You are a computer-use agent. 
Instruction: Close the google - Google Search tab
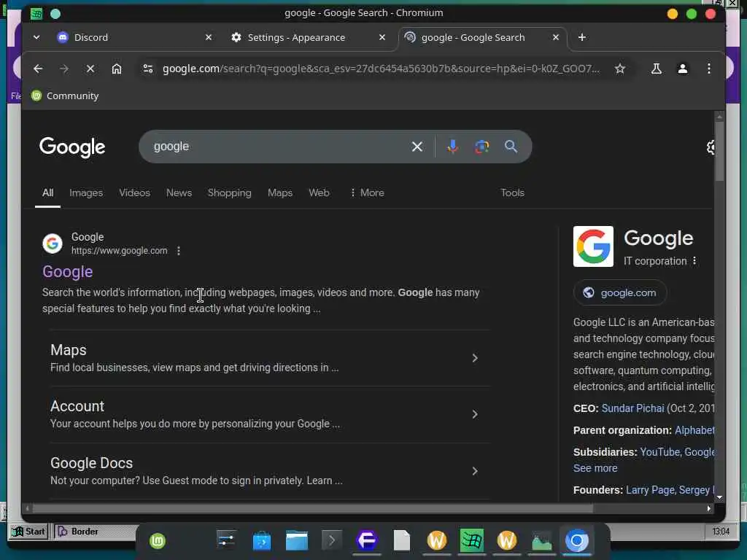pos(555,37)
